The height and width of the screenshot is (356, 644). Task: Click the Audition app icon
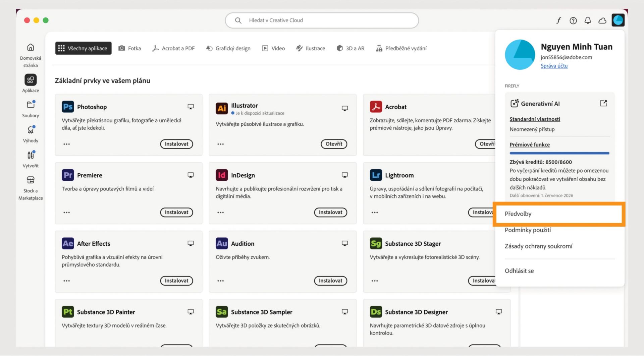pyautogui.click(x=222, y=243)
